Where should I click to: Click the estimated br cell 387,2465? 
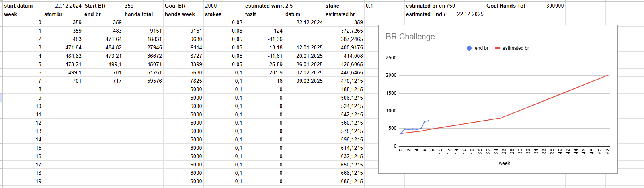(344, 39)
